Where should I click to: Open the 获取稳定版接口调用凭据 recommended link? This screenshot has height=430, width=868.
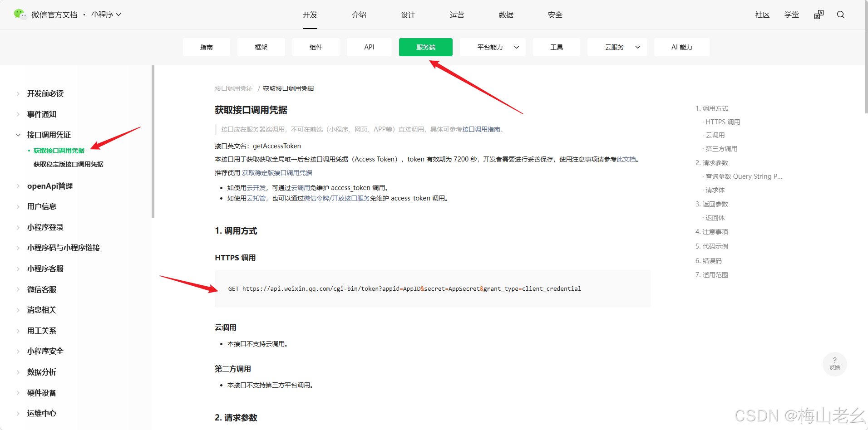click(x=277, y=173)
